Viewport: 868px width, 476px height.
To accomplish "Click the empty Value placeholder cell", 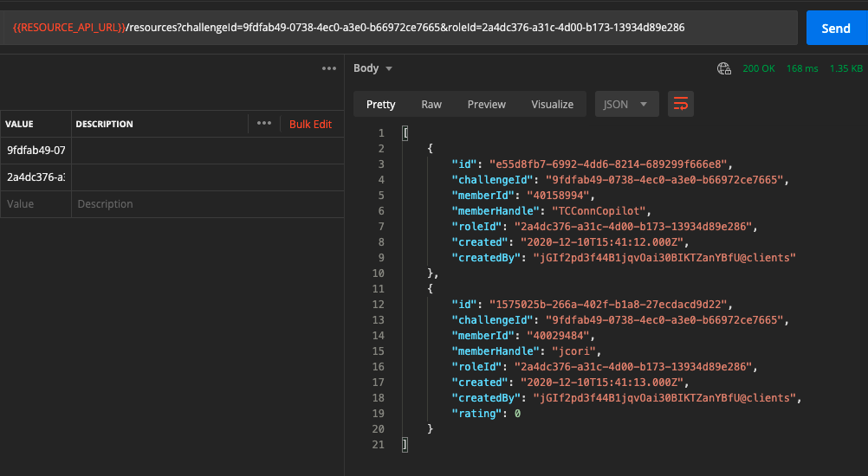I will pos(36,204).
